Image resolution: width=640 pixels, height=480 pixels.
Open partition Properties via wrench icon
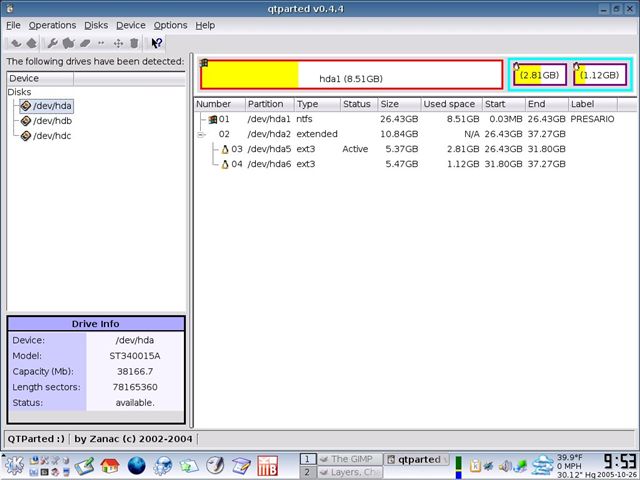[x=52, y=43]
